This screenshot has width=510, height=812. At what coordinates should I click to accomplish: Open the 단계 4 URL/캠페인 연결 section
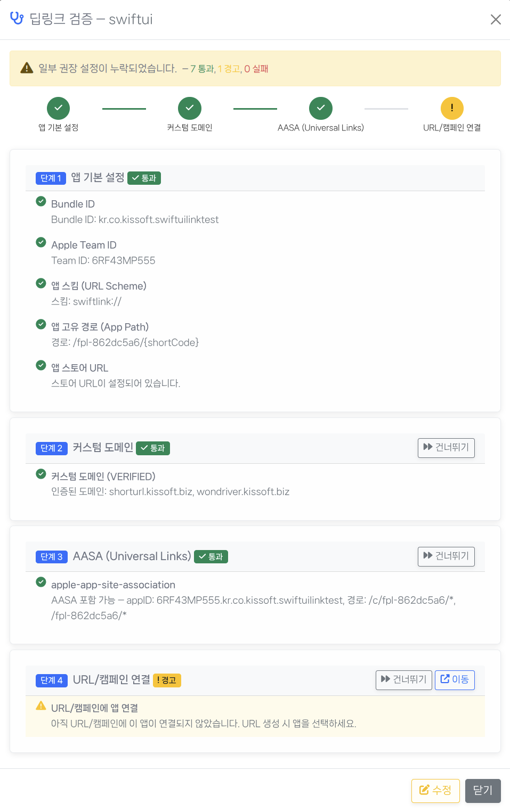click(x=213, y=680)
